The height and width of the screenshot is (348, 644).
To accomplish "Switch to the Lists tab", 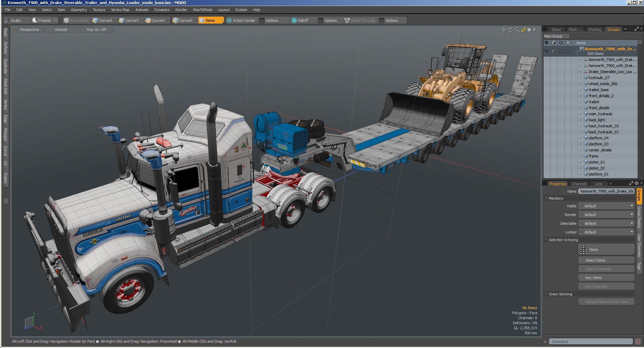I will 598,184.
